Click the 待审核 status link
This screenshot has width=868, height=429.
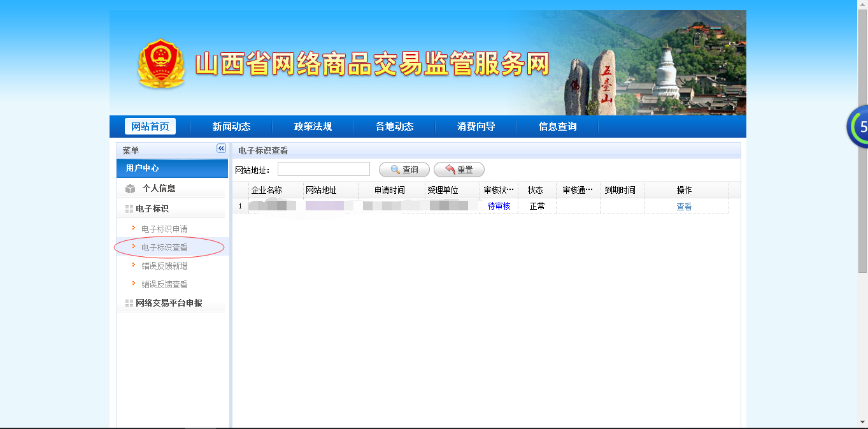coord(499,207)
